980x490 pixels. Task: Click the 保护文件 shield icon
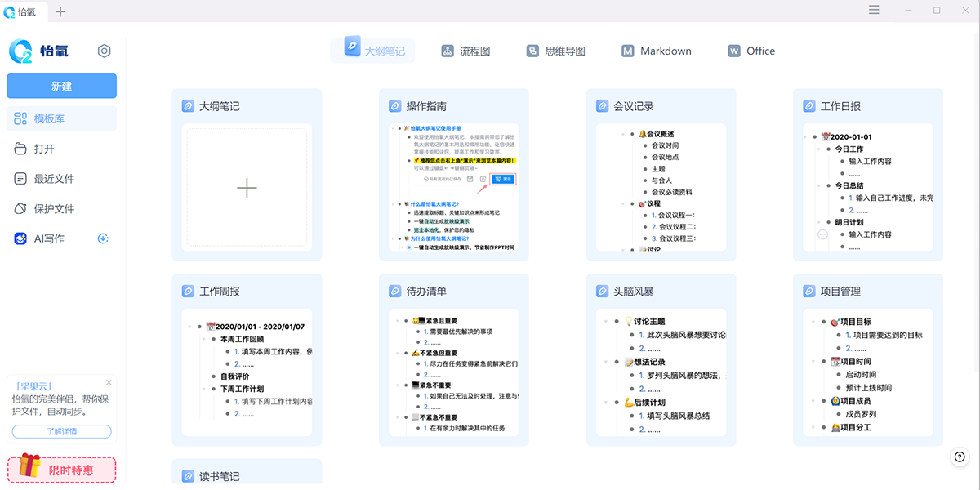tap(21, 208)
